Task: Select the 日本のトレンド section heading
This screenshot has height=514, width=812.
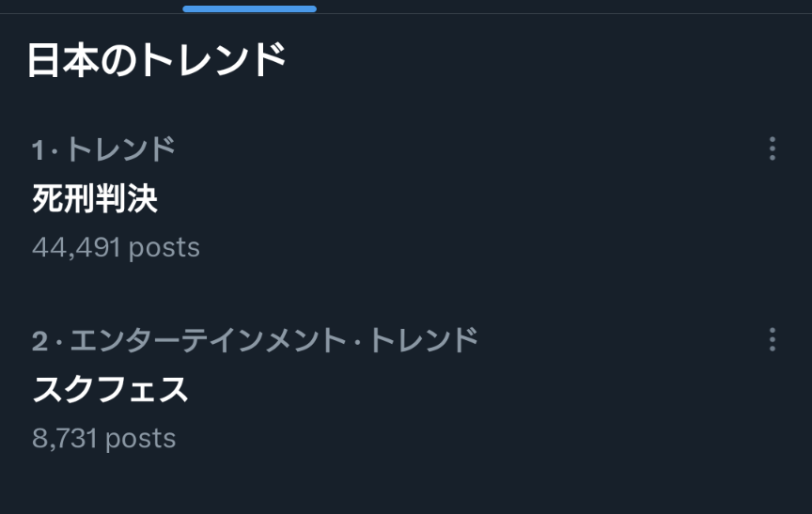Action: coord(156,60)
